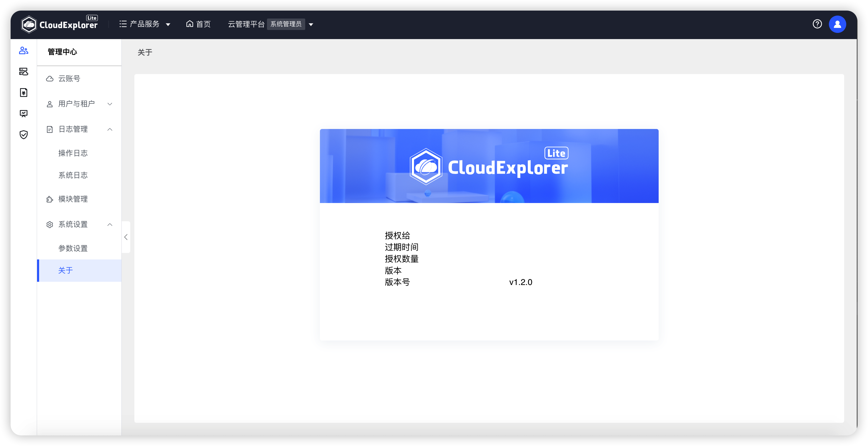
Task: Collapse the 日志管理 menu chevron
Action: (x=110, y=129)
